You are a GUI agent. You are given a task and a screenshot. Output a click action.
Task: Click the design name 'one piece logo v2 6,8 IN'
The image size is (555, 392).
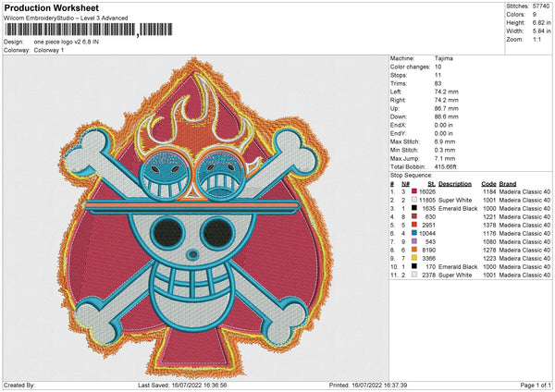(x=67, y=42)
